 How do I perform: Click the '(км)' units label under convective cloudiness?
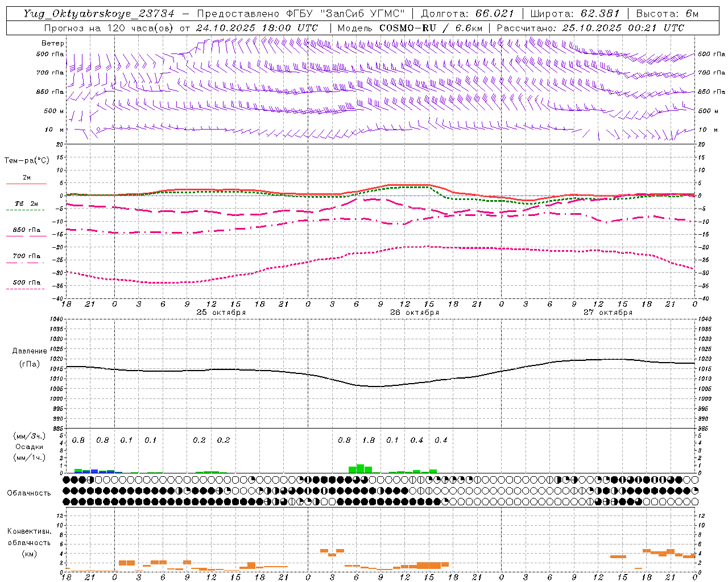tap(29, 554)
